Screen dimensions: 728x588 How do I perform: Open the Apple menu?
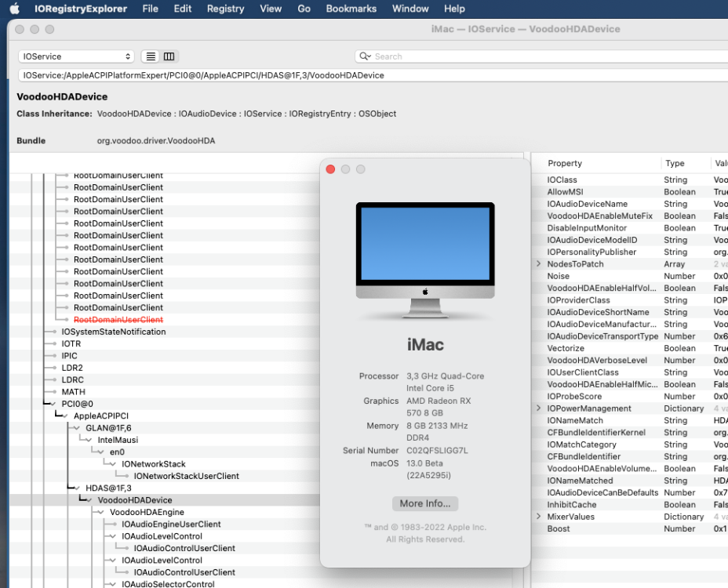14,9
